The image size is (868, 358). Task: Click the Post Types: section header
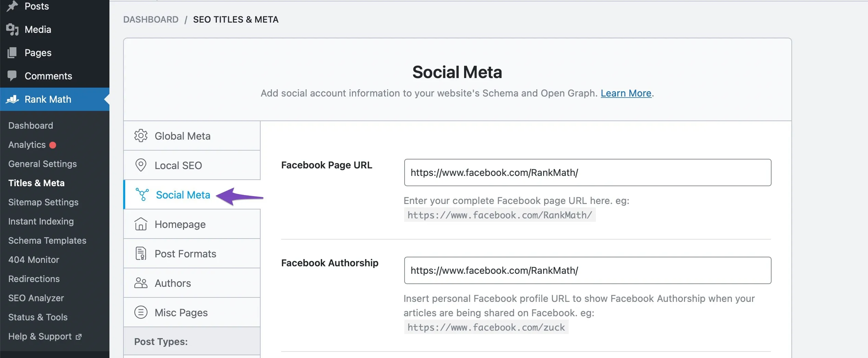pyautogui.click(x=192, y=342)
